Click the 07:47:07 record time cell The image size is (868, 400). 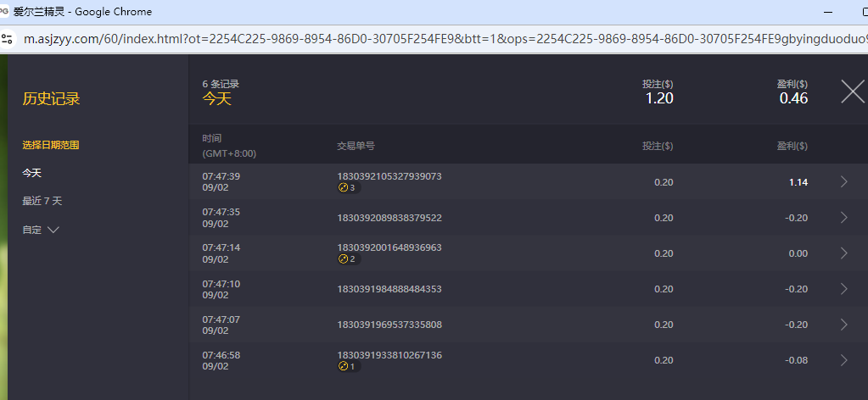click(x=221, y=325)
